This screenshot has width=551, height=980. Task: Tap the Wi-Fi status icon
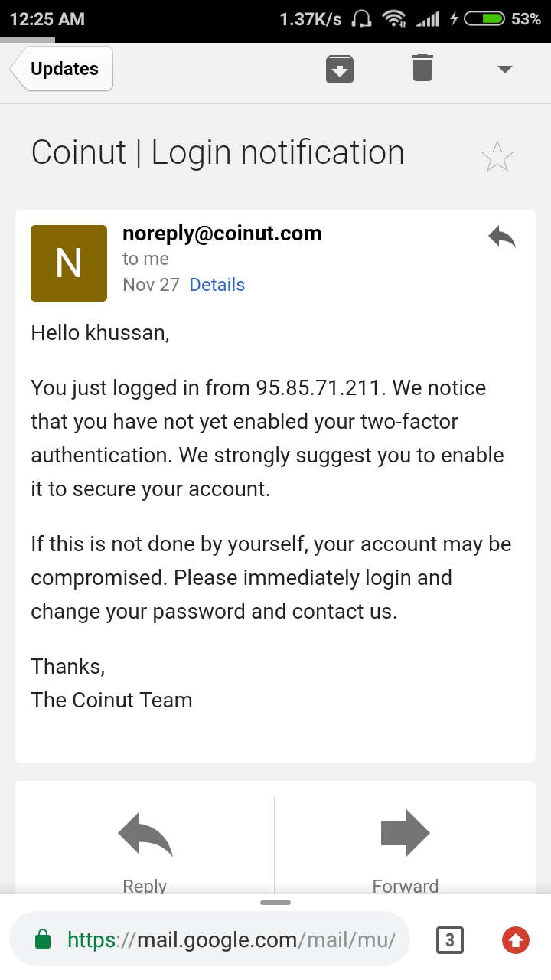(394, 19)
